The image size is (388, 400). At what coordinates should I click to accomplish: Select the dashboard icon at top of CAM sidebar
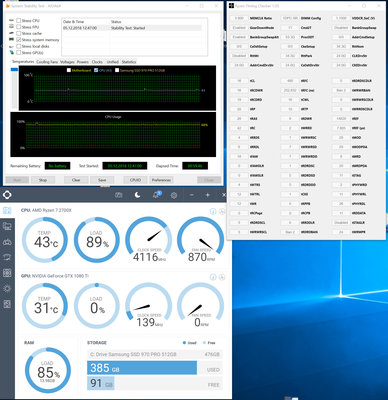click(x=7, y=210)
